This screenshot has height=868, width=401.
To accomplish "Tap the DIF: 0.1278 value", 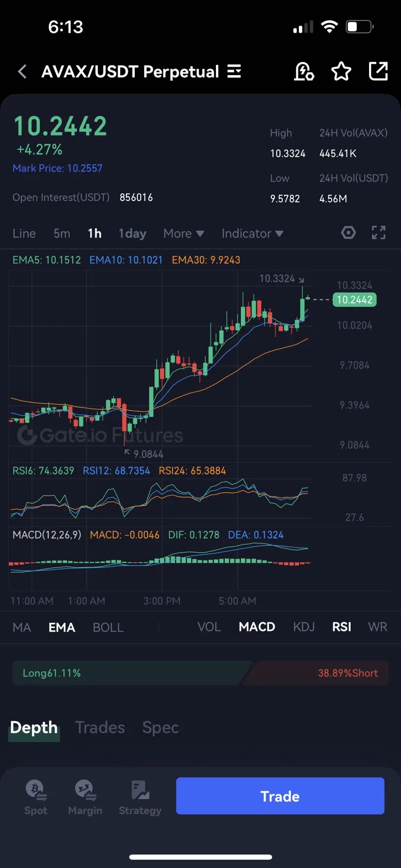I will coord(194,535).
